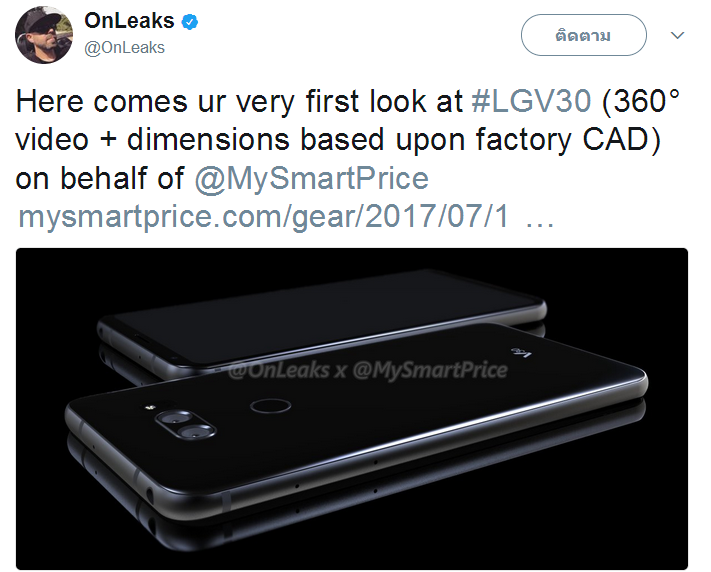Viewport: 711px width, 572px height.
Task: Open the mysmartprice.com/gear article link
Action: click(263, 217)
